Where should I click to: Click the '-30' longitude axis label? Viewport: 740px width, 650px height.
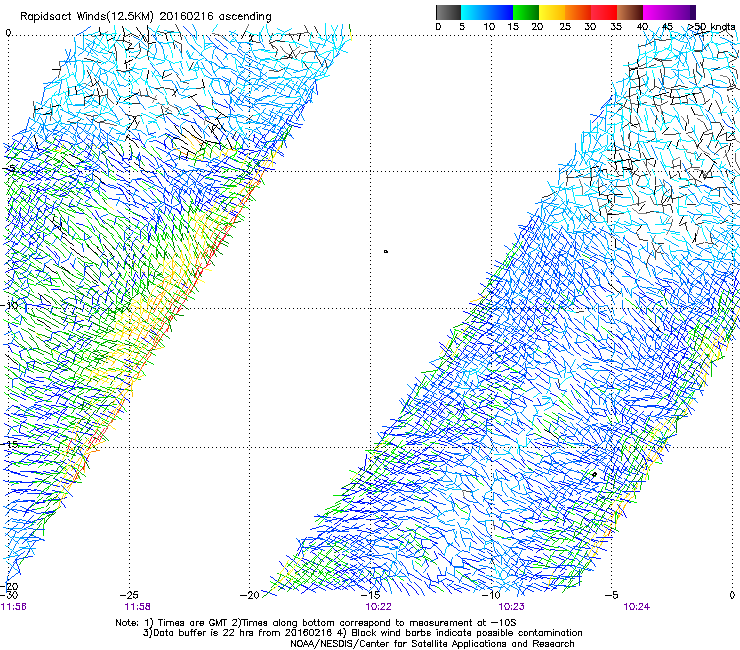(8, 595)
